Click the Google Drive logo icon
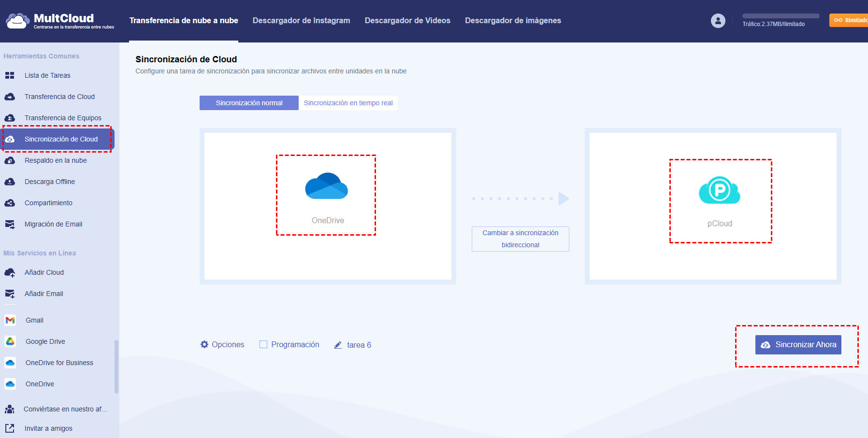The height and width of the screenshot is (438, 868). click(10, 341)
